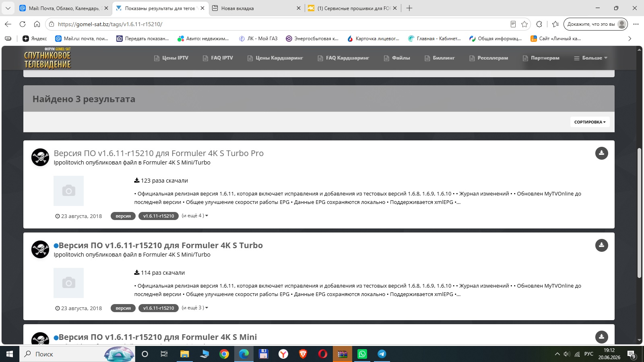This screenshot has width=644, height=362.
Task: Open 'Версия ПО v1.6.11-r15210 для Formuler 4K S Mini' link
Action: coord(158,337)
